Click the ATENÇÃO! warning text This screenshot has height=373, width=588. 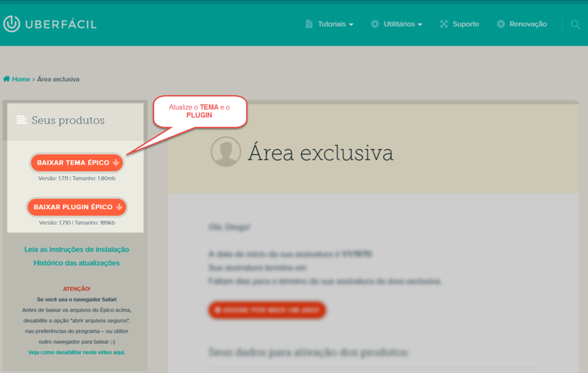coord(76,289)
